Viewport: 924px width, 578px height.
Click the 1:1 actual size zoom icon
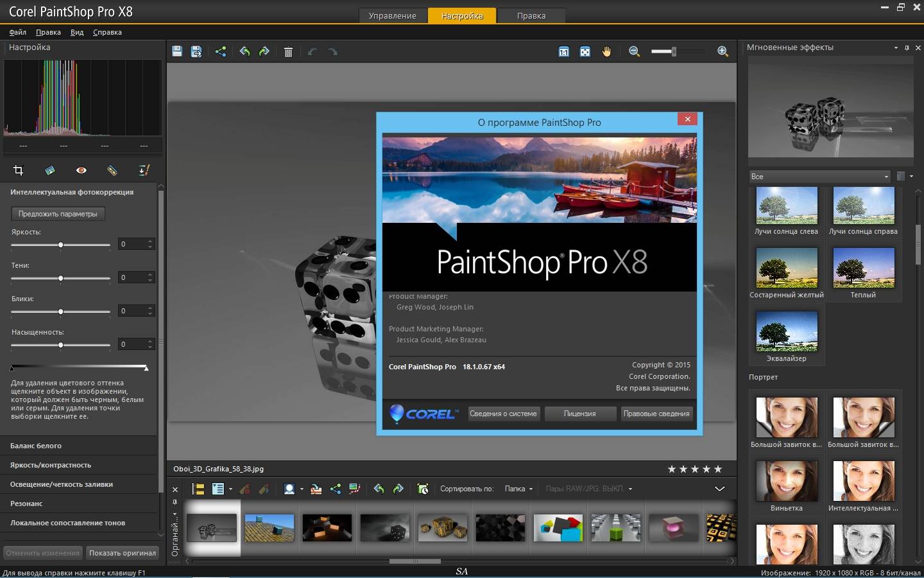coord(563,51)
